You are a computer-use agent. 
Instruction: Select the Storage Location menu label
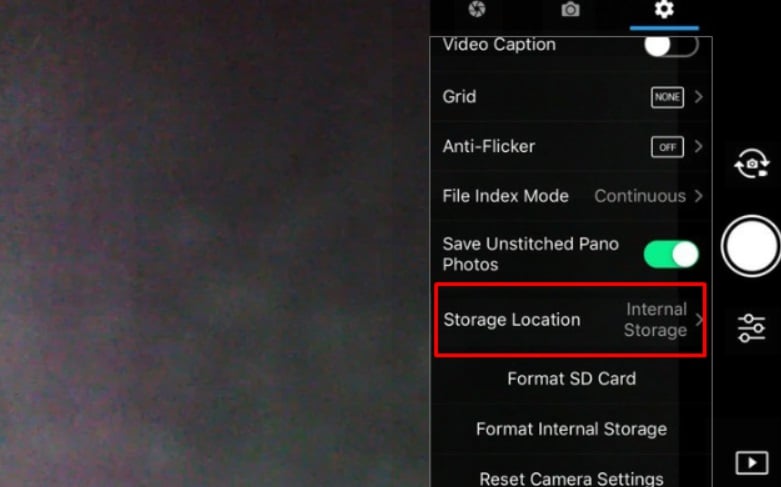[x=511, y=320]
